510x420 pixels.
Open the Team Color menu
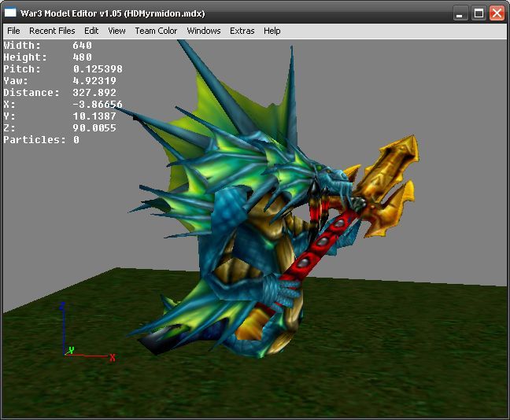tap(156, 31)
